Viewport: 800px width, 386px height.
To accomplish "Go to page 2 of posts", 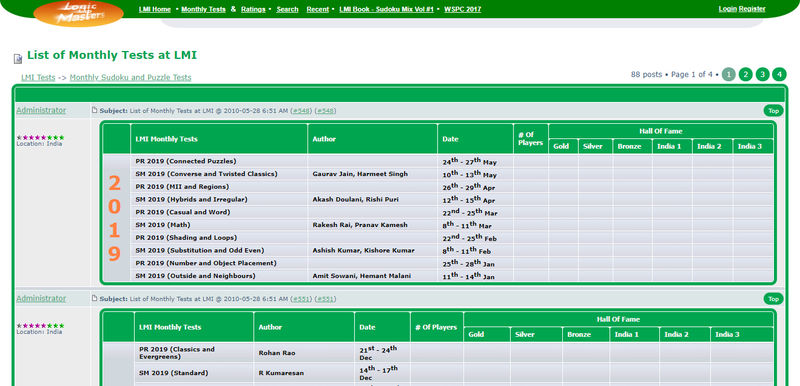I will (745, 74).
